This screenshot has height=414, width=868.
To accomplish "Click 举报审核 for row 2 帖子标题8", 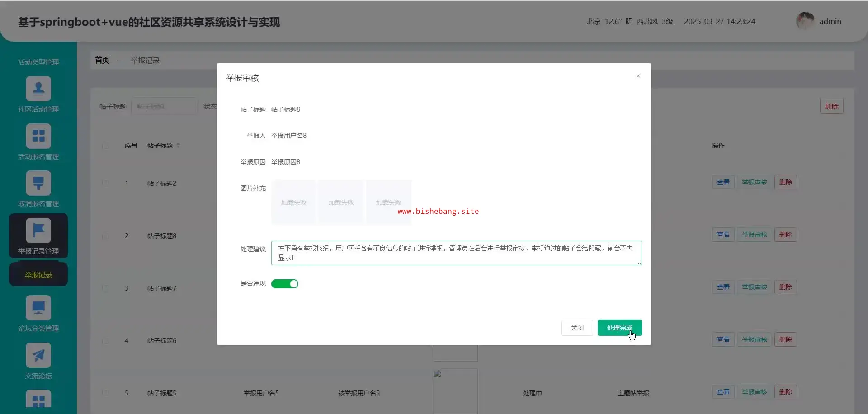I will 754,235.
